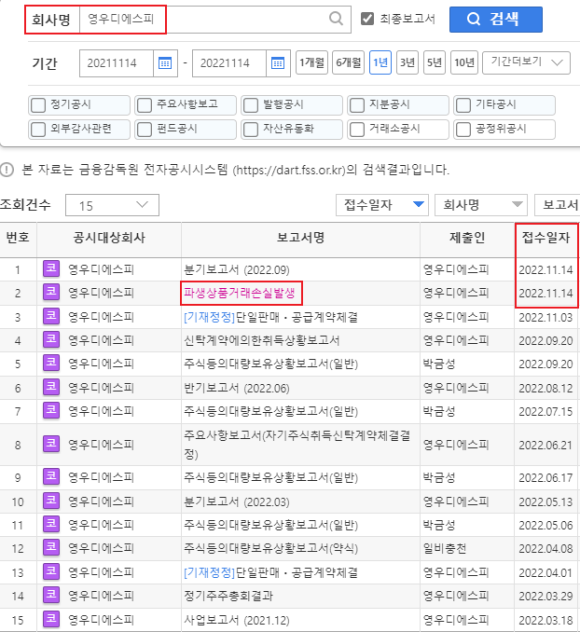Select the 6개월 period option
The height and width of the screenshot is (632, 580).
coord(348,62)
